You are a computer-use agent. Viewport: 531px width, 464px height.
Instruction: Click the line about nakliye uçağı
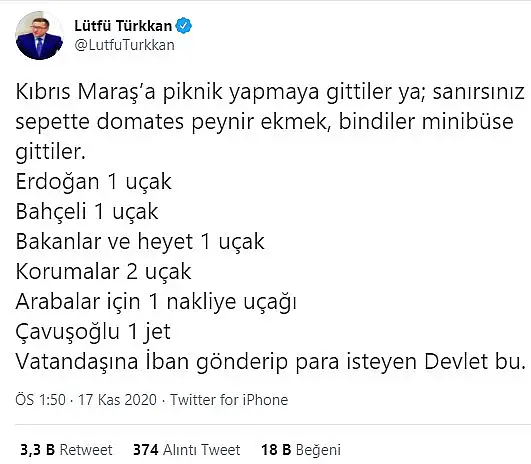(x=156, y=301)
